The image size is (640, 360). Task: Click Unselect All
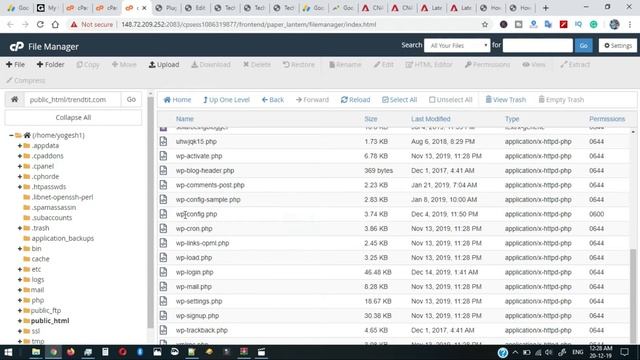click(x=451, y=100)
